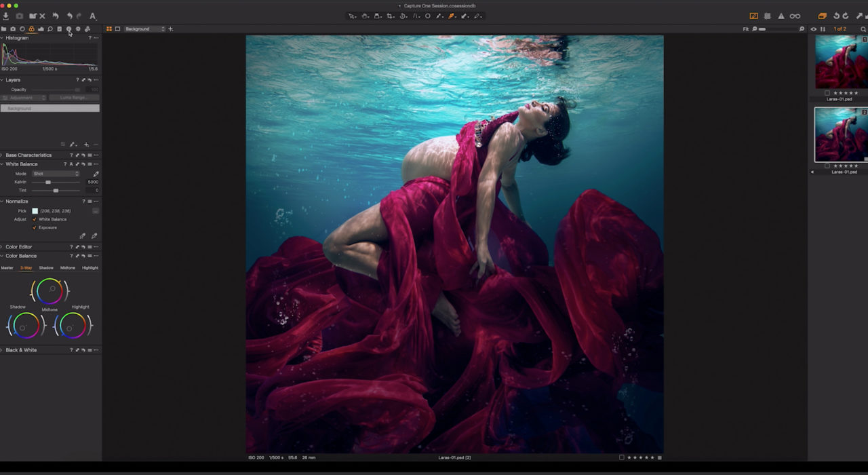Image resolution: width=868 pixels, height=475 pixels.
Task: Open the Lens tool tab
Action: coord(22,29)
